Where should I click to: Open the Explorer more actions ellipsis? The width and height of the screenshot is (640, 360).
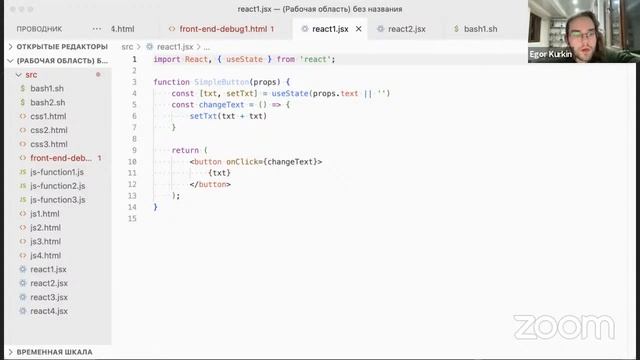pyautogui.click(x=97, y=29)
